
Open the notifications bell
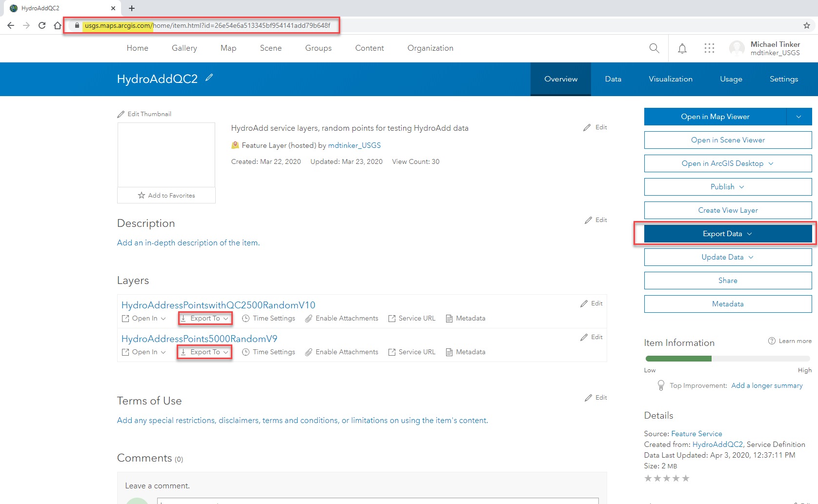[x=682, y=48]
